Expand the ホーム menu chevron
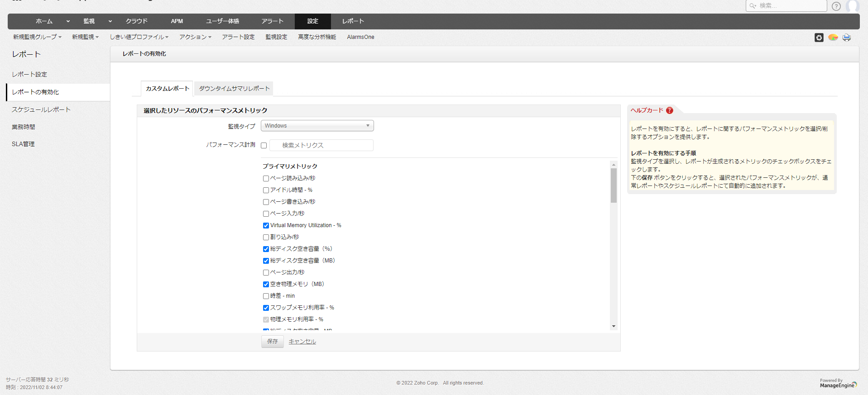This screenshot has width=868, height=395. click(68, 21)
